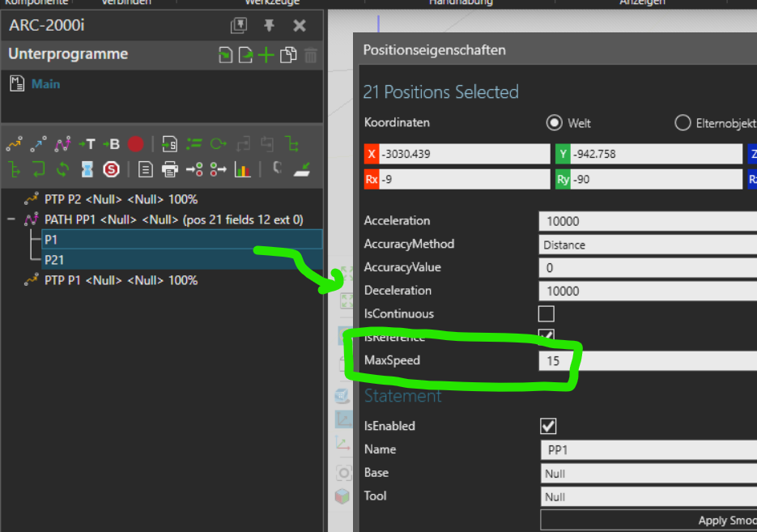Viewport: 757px width, 532px height.
Task: Add a linear motion statement
Action: click(x=38, y=144)
